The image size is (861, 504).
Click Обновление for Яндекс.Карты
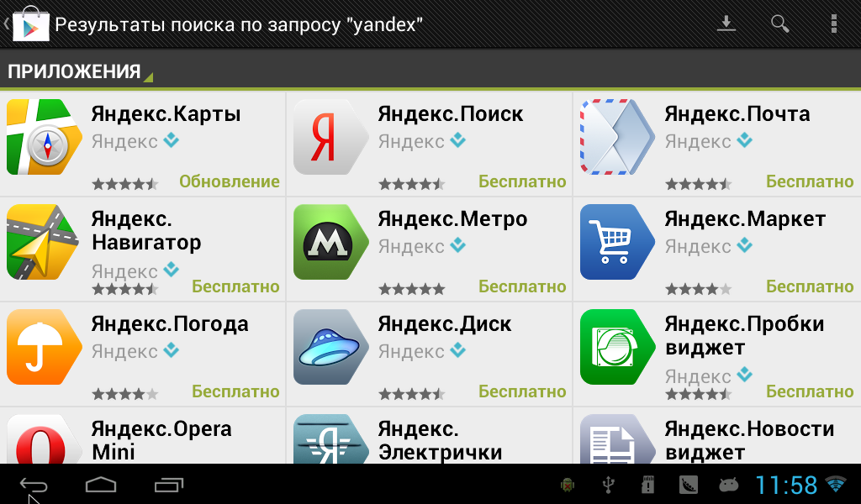[x=230, y=181]
